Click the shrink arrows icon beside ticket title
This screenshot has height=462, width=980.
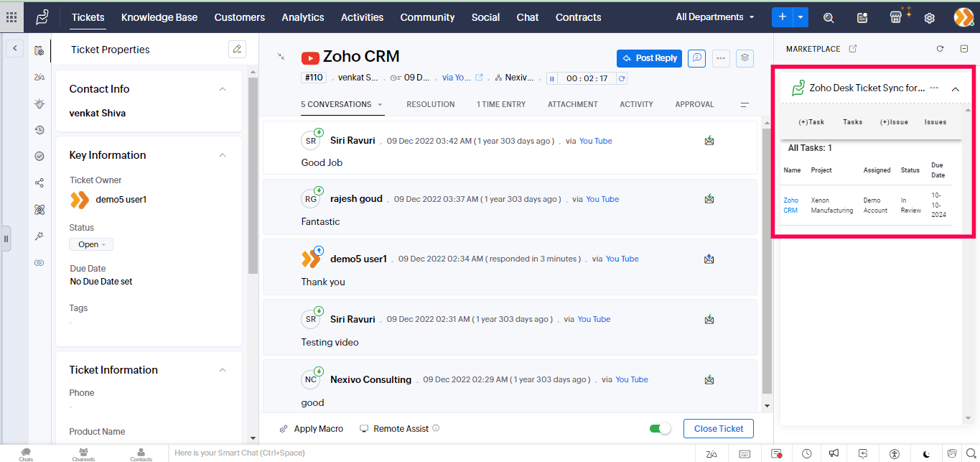[281, 56]
